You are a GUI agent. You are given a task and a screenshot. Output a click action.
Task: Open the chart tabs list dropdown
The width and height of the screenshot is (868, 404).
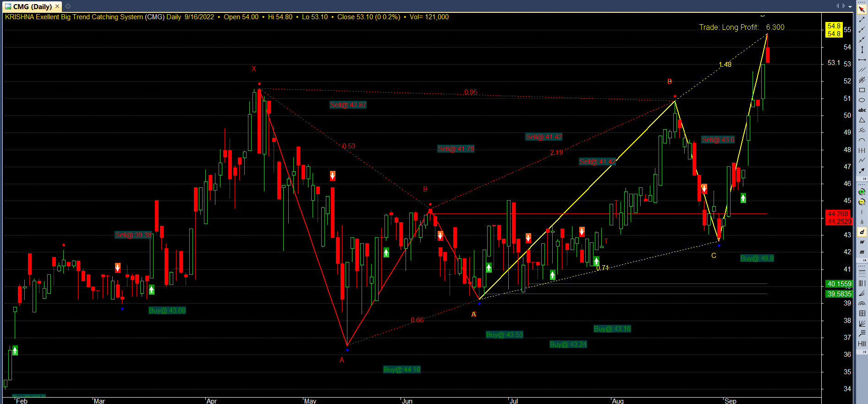pos(850,6)
